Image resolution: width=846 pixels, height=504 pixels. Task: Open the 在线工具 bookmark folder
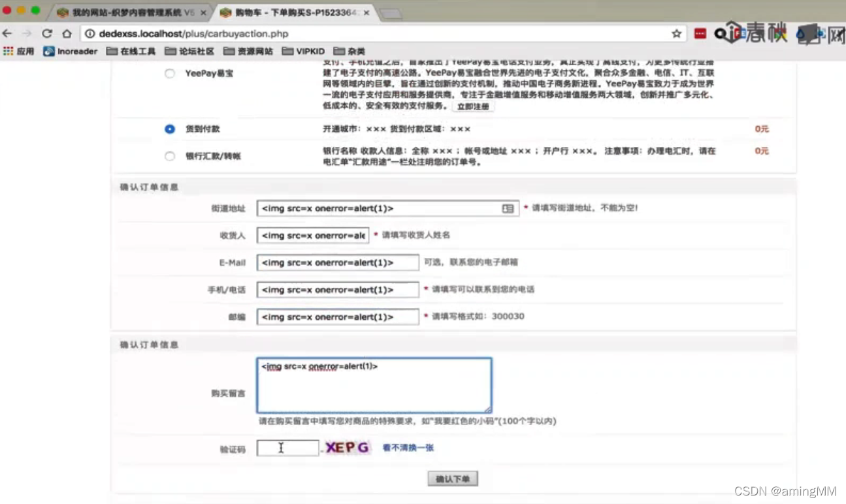click(131, 51)
